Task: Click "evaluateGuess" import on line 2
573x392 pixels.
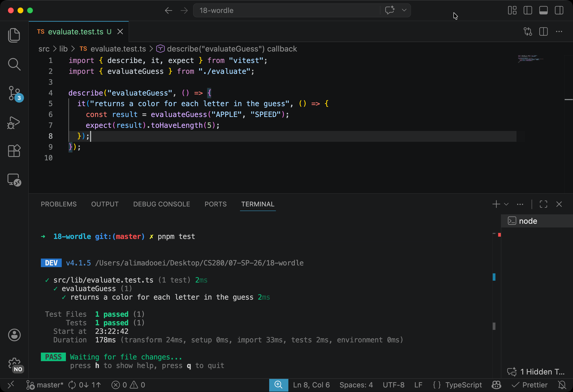Action: 135,71
